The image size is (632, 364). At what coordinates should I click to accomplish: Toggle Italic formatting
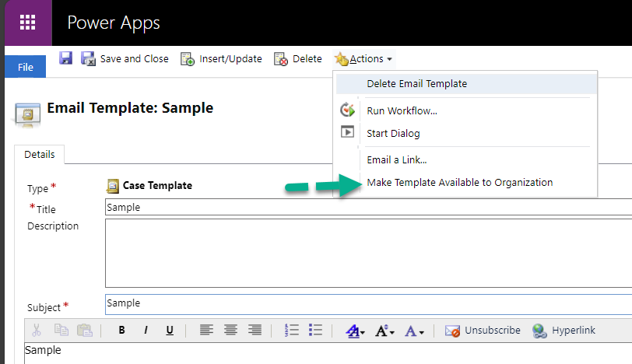pyautogui.click(x=146, y=331)
